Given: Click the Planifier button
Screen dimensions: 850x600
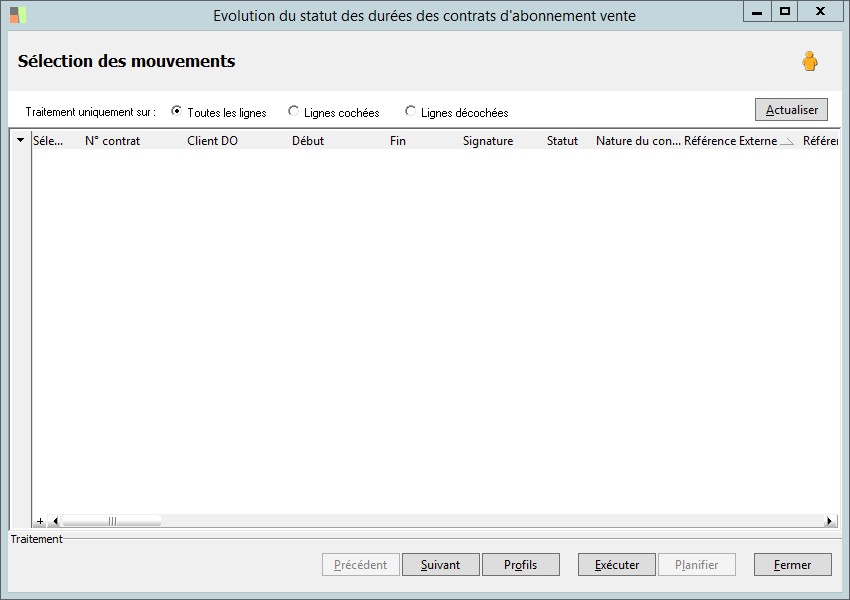Looking at the screenshot, I should tap(697, 565).
